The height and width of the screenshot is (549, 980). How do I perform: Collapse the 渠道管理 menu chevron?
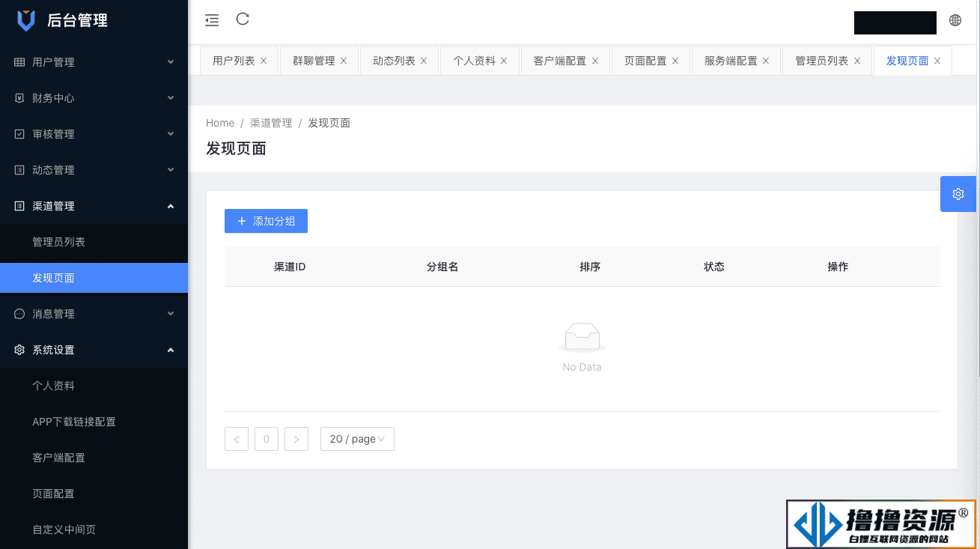click(x=171, y=206)
